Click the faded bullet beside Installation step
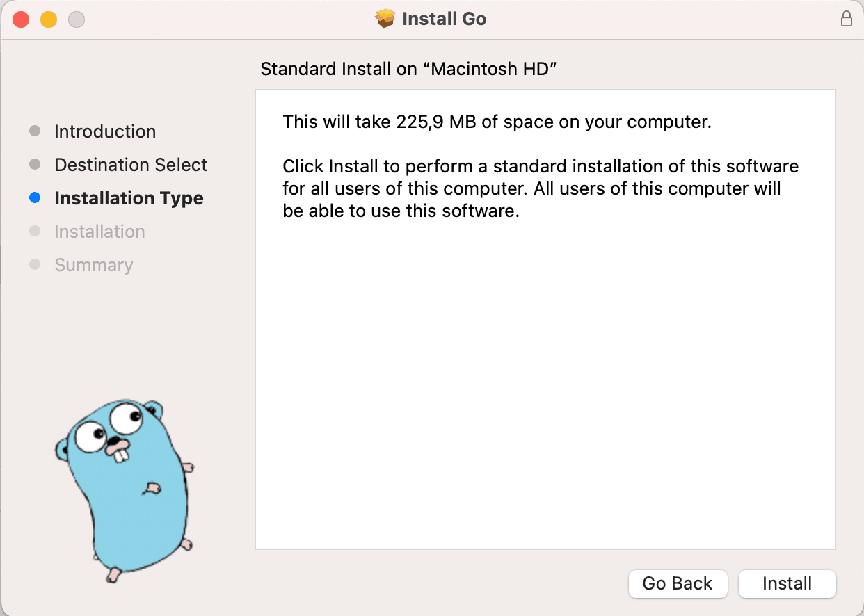Screen dimensions: 864x616 [35, 232]
